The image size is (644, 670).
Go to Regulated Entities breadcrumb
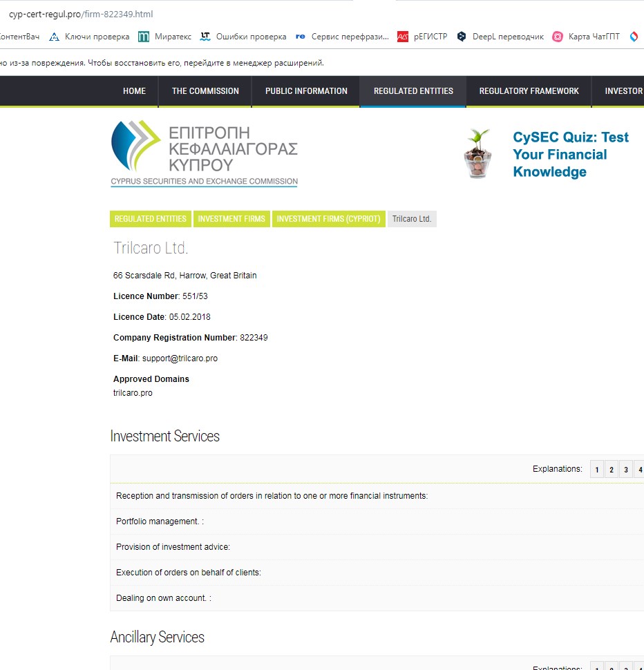(x=151, y=219)
